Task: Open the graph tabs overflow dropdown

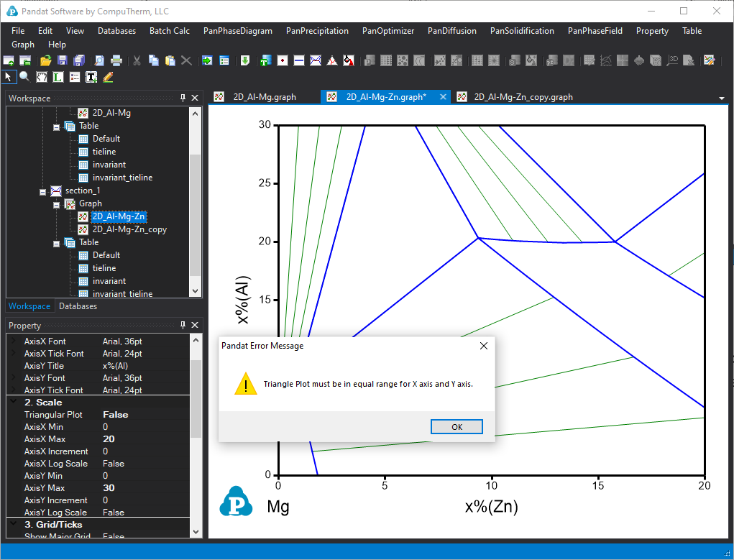Action: pyautogui.click(x=721, y=98)
